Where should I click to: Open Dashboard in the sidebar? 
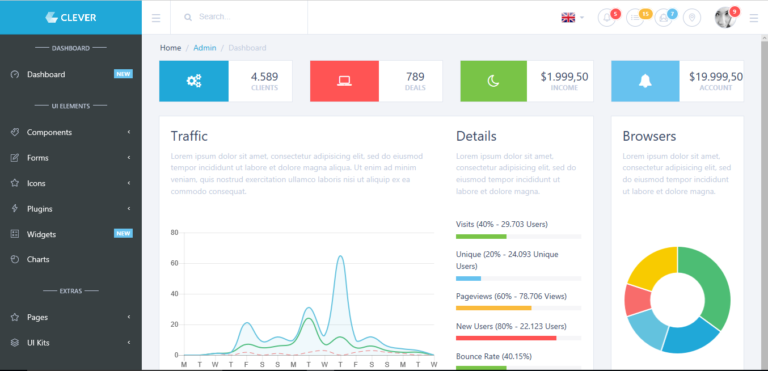point(71,74)
